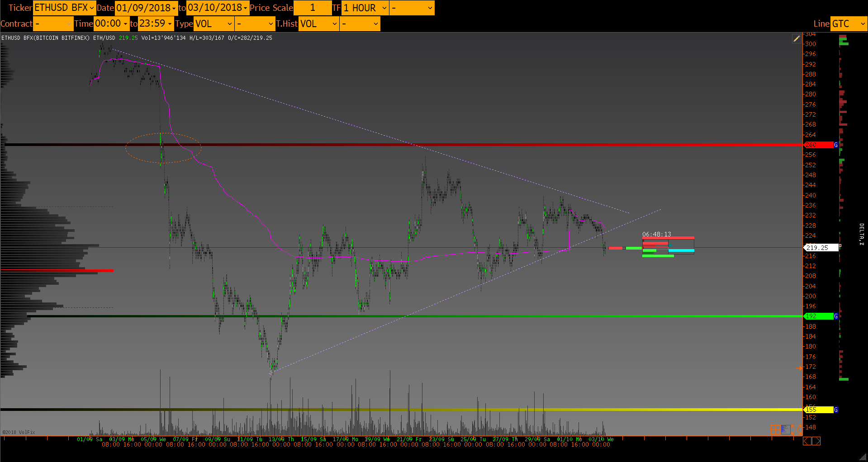Image resolution: width=868 pixels, height=462 pixels.
Task: Click the expand-arrows fullscreen chart icon
Action: coord(797,429)
